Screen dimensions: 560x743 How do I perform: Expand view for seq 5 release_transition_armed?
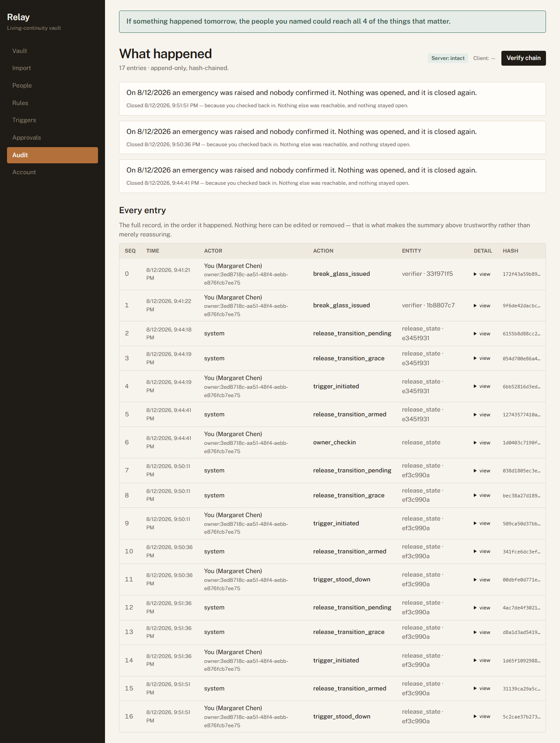482,415
